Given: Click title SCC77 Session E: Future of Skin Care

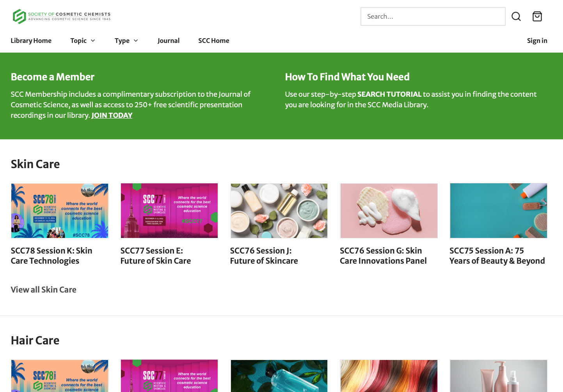Looking at the screenshot, I should 156,256.
